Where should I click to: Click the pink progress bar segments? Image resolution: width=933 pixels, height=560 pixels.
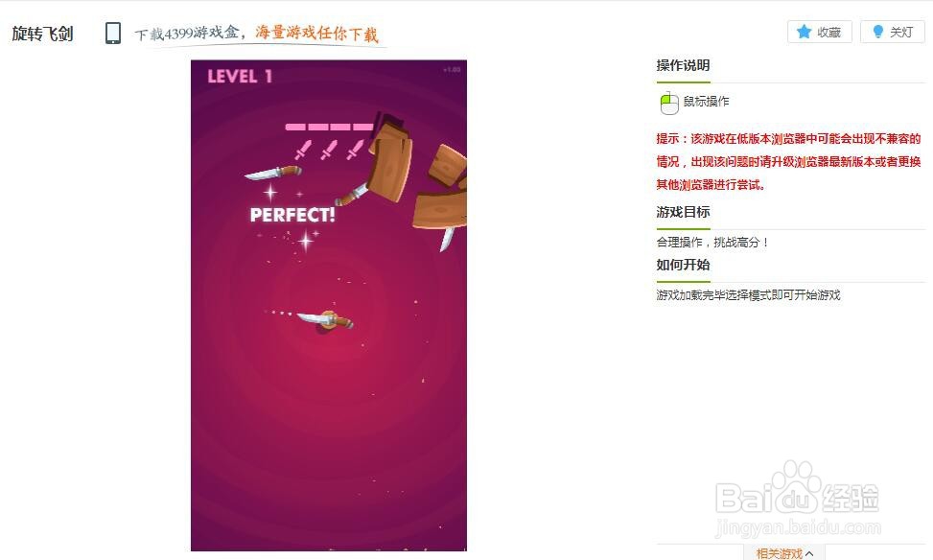pyautogui.click(x=329, y=127)
